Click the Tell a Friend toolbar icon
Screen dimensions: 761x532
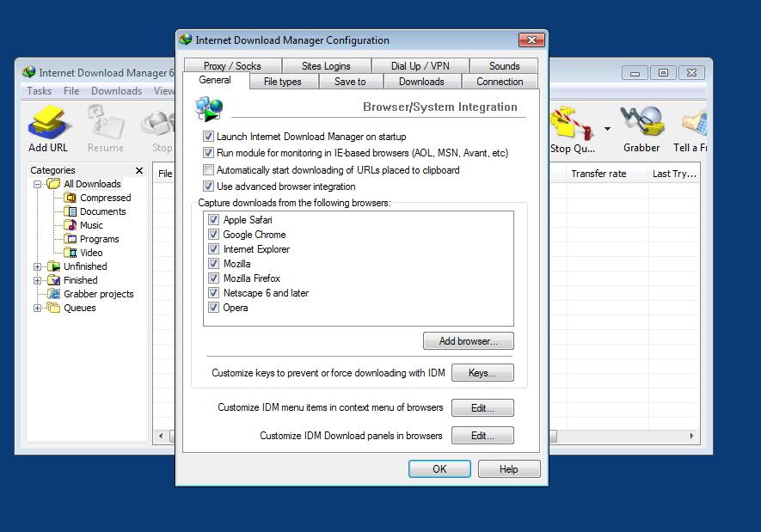point(694,123)
